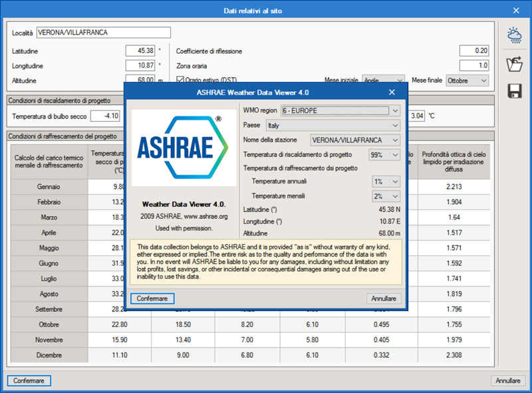The image size is (532, 393).
Task: Click the Località input field
Action: click(x=104, y=33)
